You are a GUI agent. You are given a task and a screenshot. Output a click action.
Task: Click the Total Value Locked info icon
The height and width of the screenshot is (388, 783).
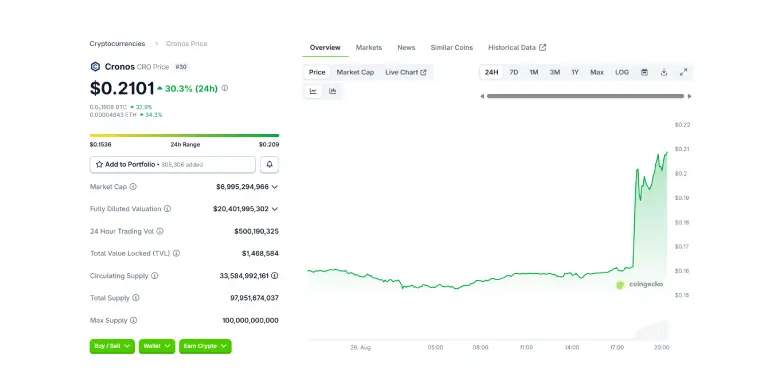point(176,253)
